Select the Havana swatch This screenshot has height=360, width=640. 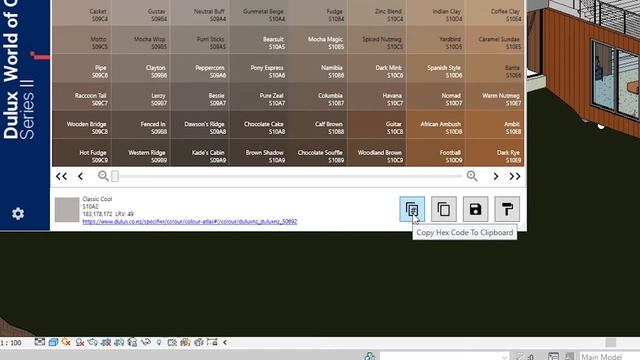[377, 96]
